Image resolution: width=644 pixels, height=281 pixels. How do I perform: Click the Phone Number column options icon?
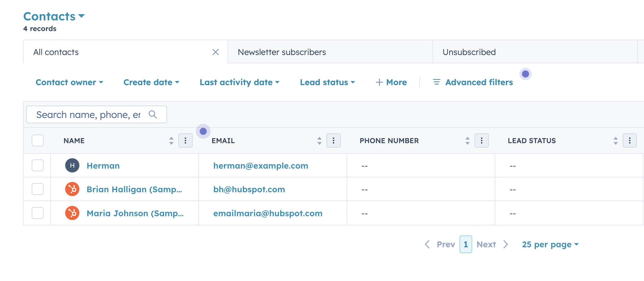click(482, 140)
